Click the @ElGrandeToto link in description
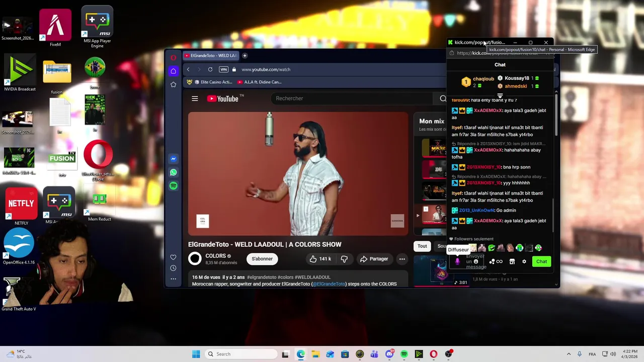The width and height of the screenshot is (644, 362). [329, 284]
